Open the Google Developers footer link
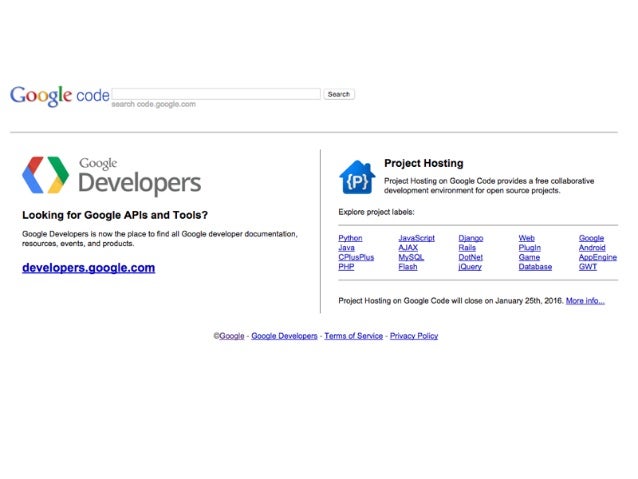 point(284,336)
